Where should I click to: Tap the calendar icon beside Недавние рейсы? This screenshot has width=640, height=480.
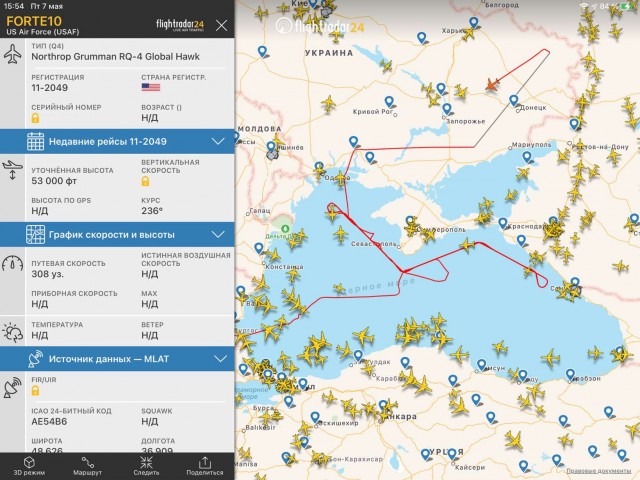coord(36,142)
